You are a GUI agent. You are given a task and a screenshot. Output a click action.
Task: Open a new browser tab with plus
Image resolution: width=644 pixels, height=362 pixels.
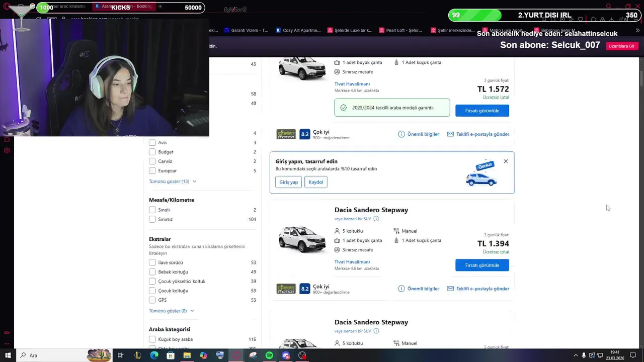tap(160, 7)
